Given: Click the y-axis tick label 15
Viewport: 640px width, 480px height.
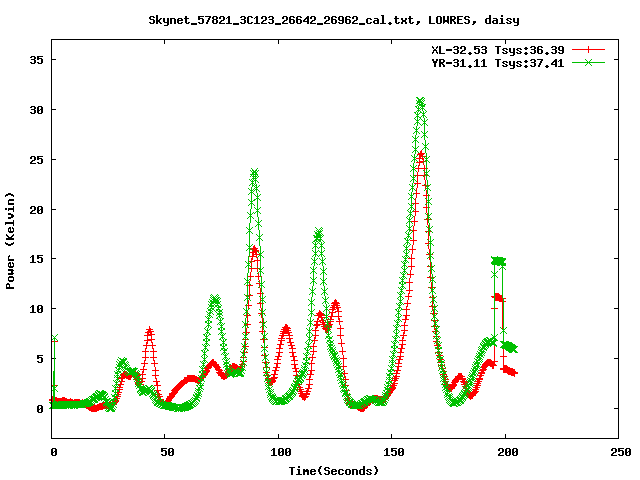Looking at the screenshot, I should click(36, 259).
